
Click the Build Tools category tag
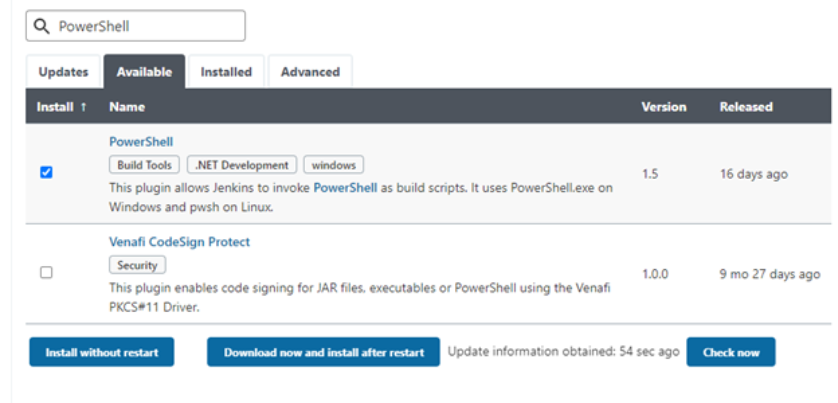click(144, 165)
